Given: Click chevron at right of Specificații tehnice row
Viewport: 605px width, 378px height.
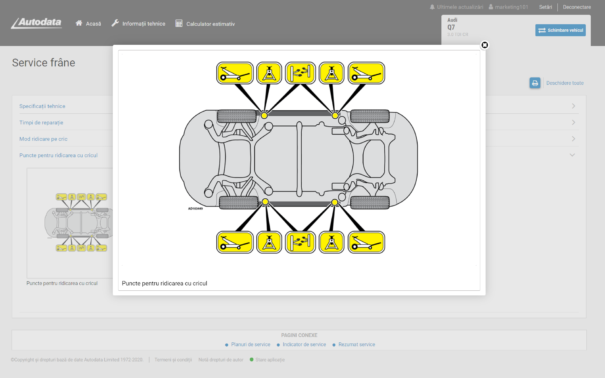Looking at the screenshot, I should point(573,106).
